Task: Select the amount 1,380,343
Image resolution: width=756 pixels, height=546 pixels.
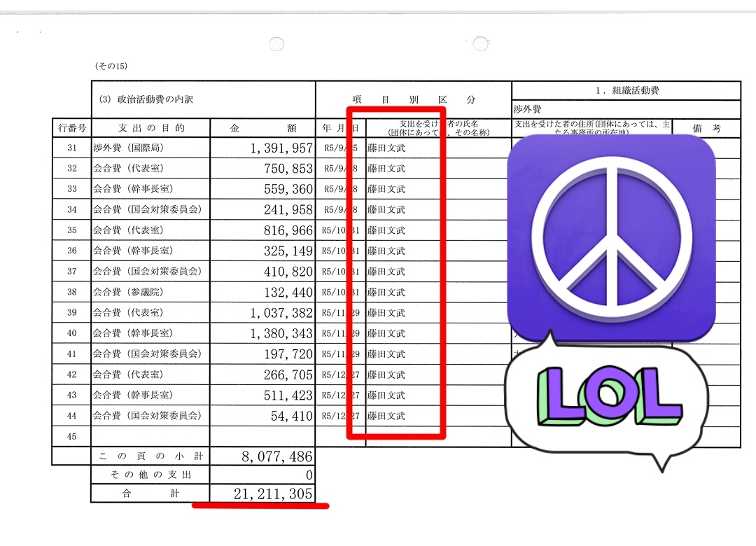Action: tap(281, 333)
